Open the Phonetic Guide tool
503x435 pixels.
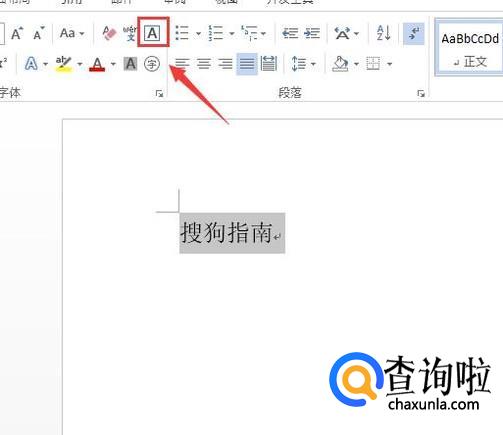pos(130,33)
